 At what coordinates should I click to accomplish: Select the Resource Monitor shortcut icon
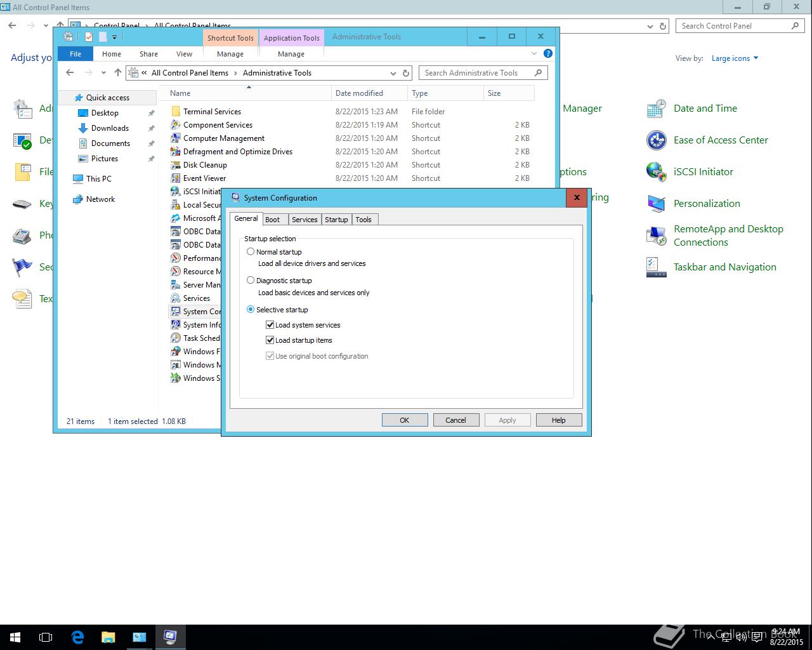176,272
